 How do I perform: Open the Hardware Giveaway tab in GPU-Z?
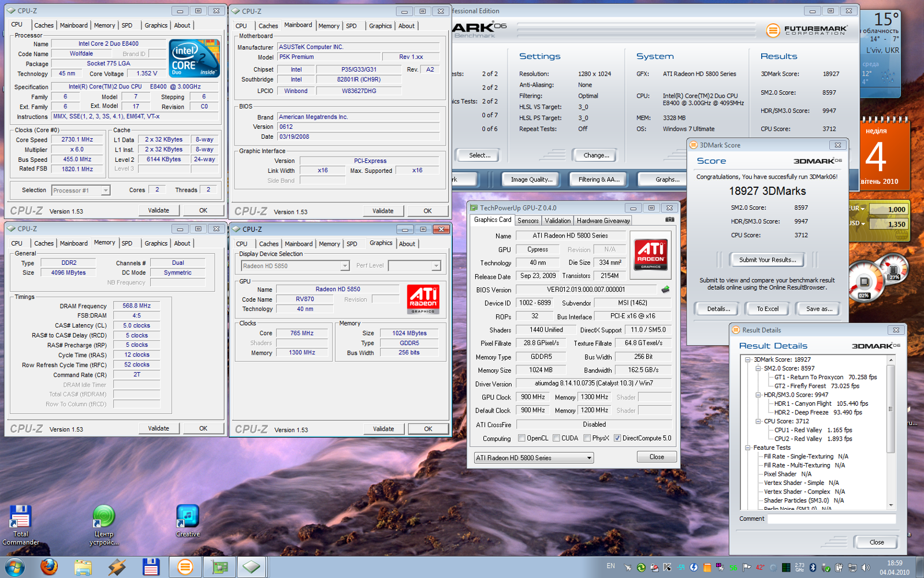[x=603, y=221]
